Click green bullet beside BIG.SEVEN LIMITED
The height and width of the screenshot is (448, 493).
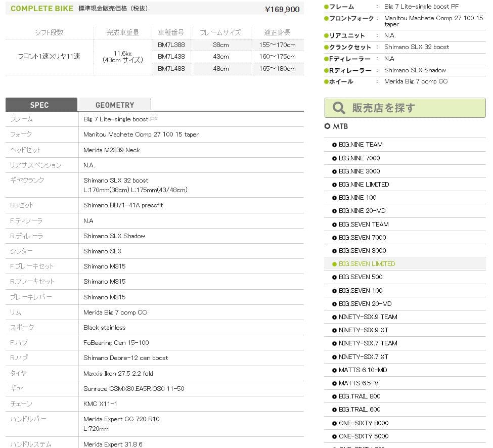click(x=334, y=264)
